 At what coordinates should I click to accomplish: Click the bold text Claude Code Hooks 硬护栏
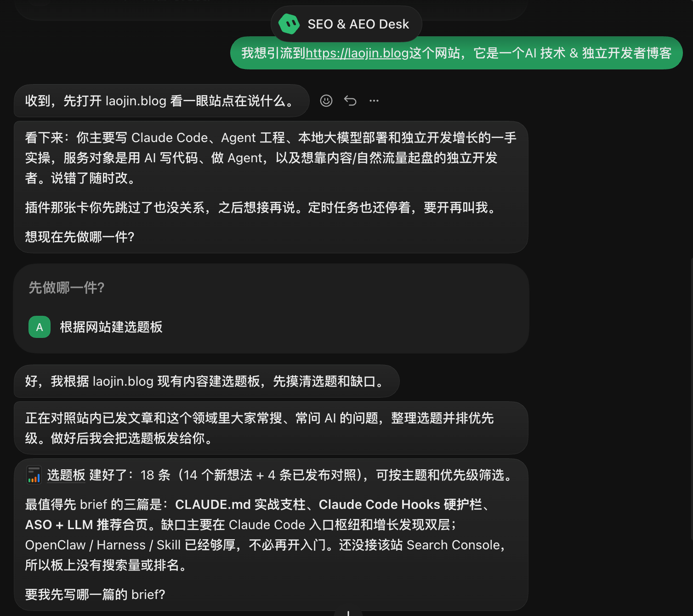pos(400,504)
